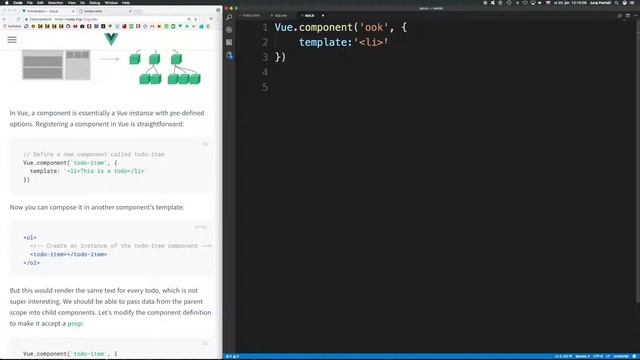Click the volume icon in the menu bar
640x360 pixels.
pos(540,3)
